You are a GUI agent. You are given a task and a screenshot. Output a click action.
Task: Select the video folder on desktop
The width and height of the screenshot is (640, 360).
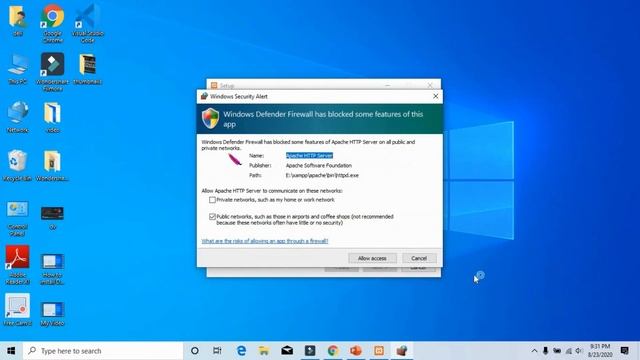pyautogui.click(x=52, y=117)
